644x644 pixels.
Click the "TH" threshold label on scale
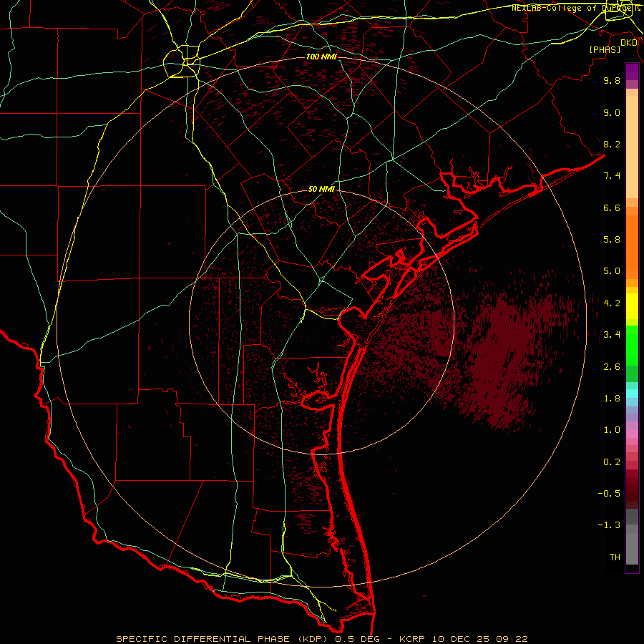(x=615, y=557)
